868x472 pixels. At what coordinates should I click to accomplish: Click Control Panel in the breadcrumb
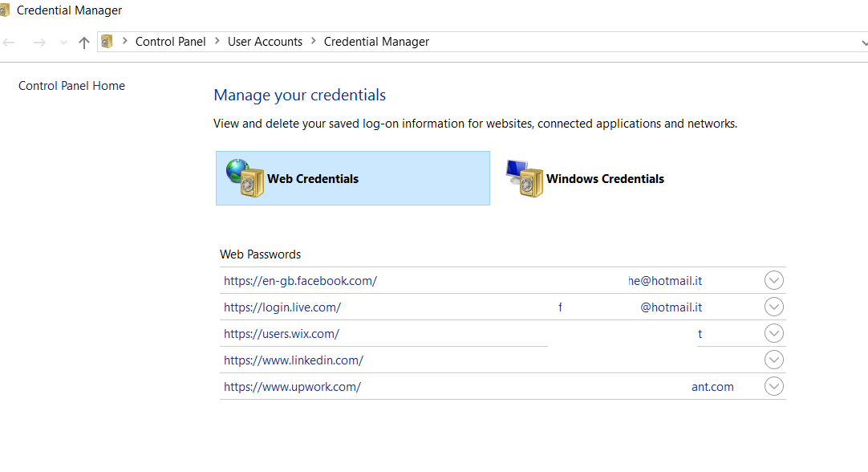171,42
